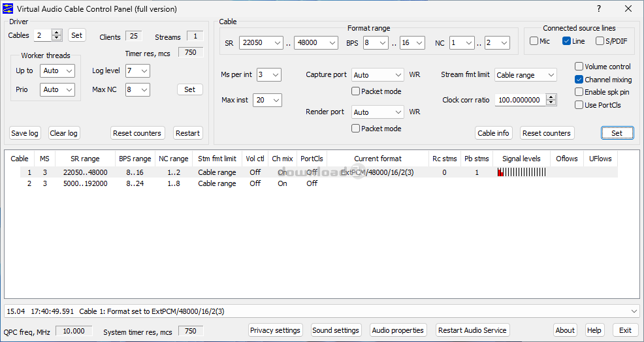Open the maximum NC 2 dropdown
The height and width of the screenshot is (342, 644).
tap(498, 42)
